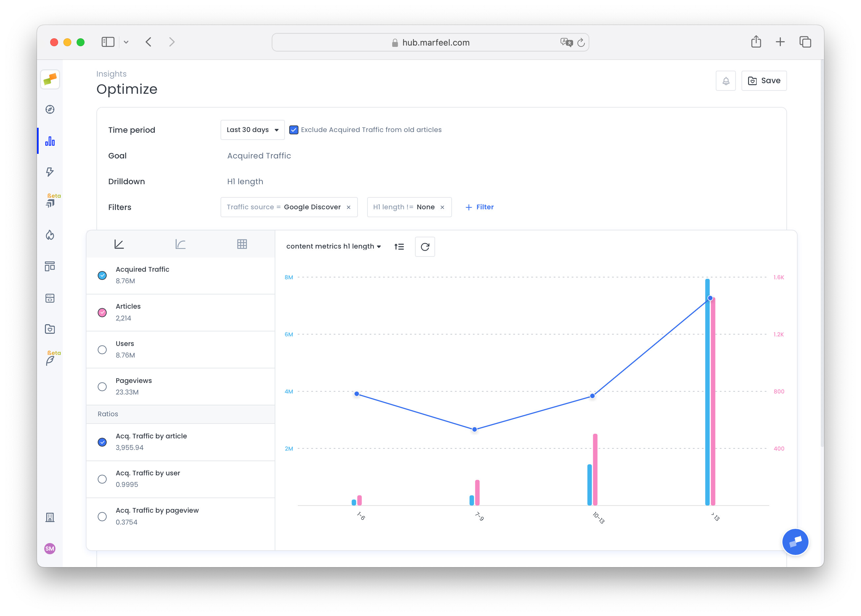The width and height of the screenshot is (861, 616).
Task: Remove the Google Discover traffic filter
Action: pyautogui.click(x=348, y=208)
